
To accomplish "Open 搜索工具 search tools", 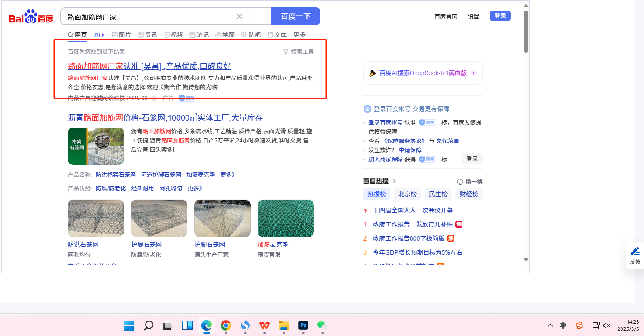I will click(298, 51).
